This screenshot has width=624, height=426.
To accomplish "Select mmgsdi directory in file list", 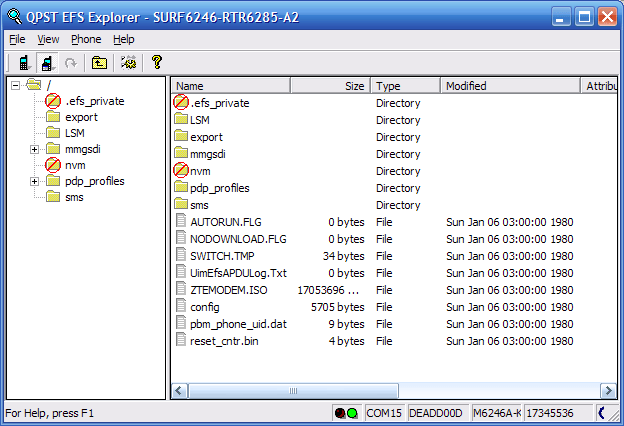I will (208, 154).
